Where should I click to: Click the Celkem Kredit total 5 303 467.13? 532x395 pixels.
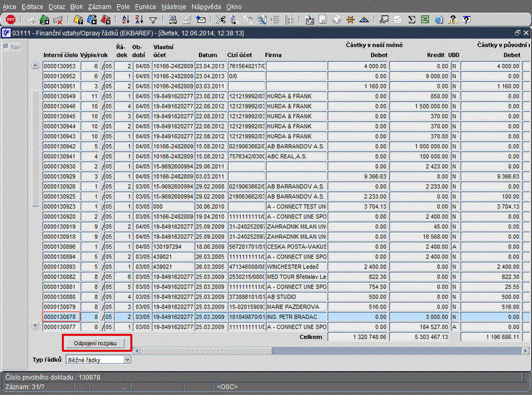pos(419,336)
